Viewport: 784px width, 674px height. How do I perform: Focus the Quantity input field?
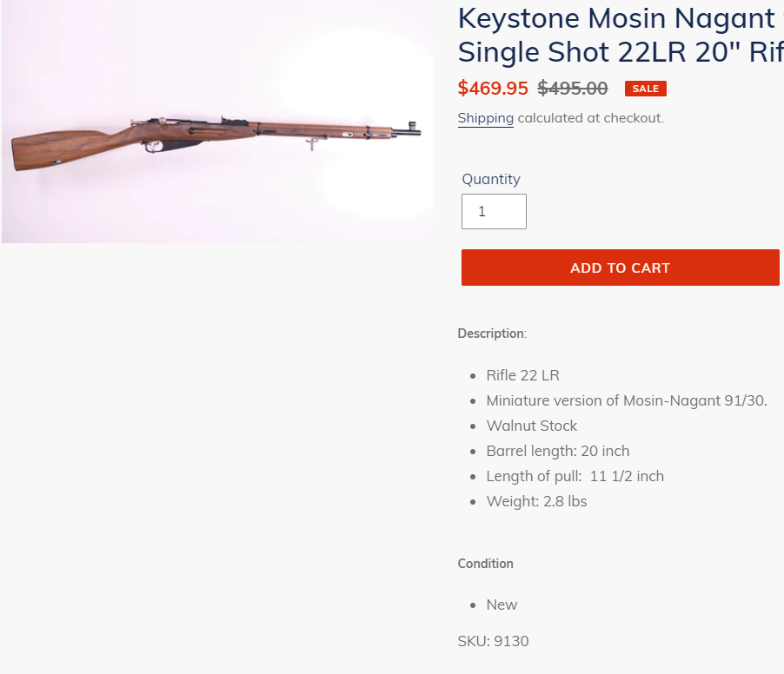point(494,212)
